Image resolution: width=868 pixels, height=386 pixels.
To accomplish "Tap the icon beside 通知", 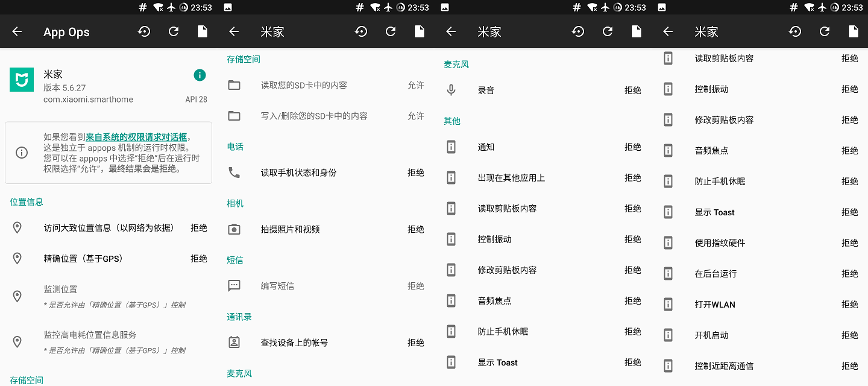I will pyautogui.click(x=451, y=147).
